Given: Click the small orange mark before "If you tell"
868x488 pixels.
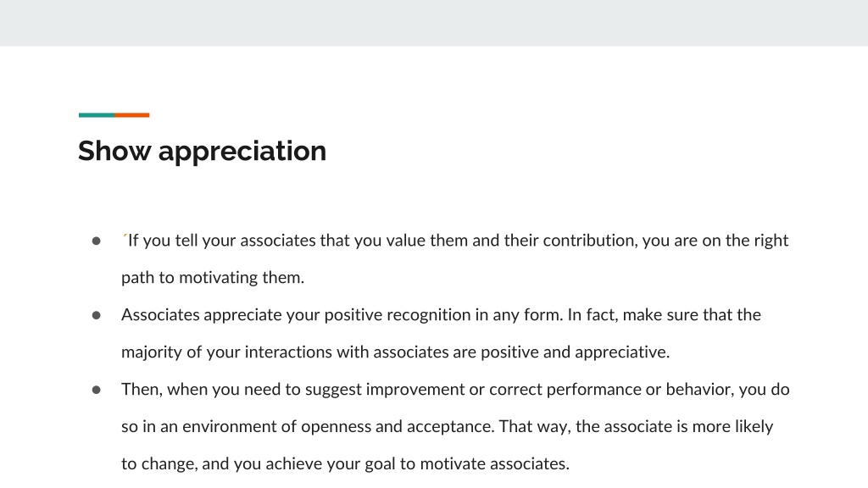Looking at the screenshot, I should (125, 236).
